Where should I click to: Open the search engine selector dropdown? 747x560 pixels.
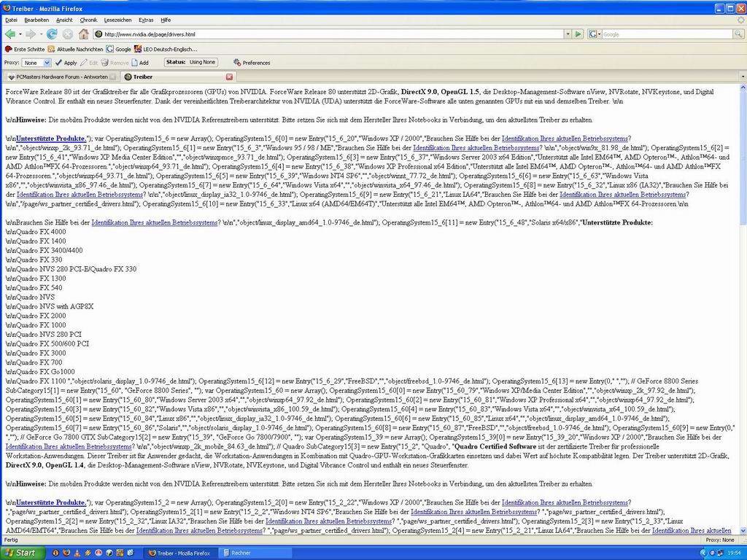(595, 34)
